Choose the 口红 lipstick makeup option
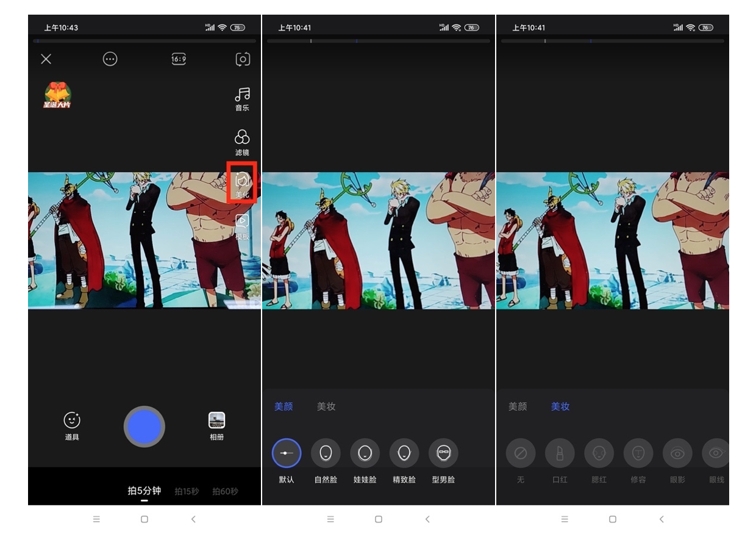Screen dimensions: 756x537 click(x=560, y=461)
